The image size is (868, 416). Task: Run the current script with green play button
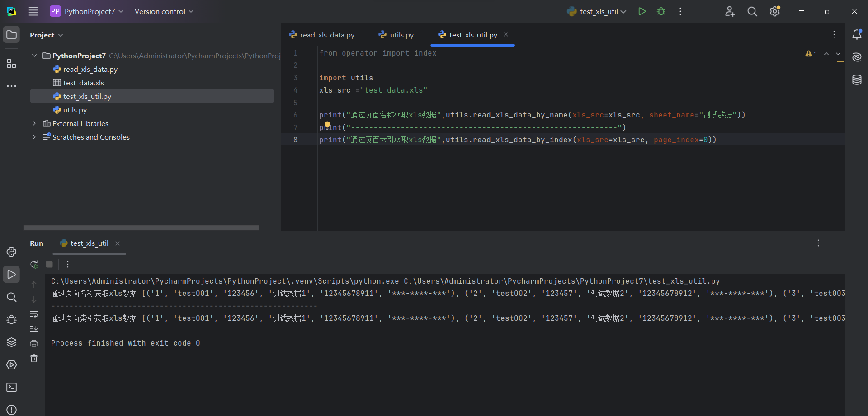(642, 11)
